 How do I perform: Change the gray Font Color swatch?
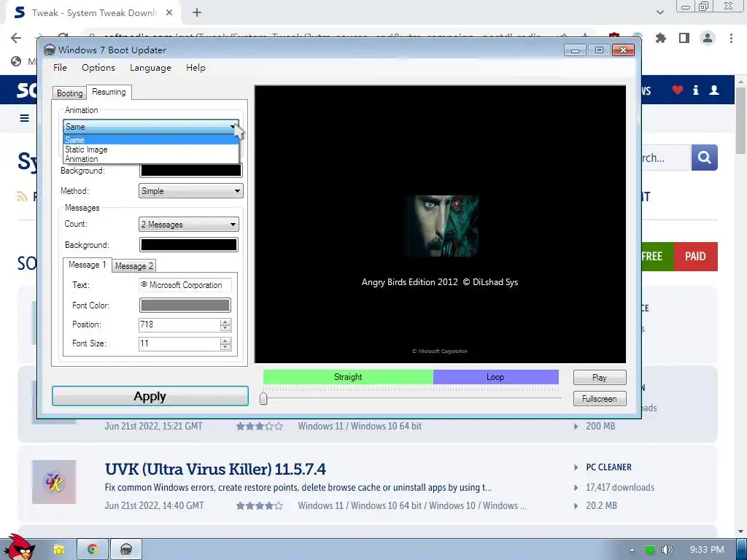185,306
